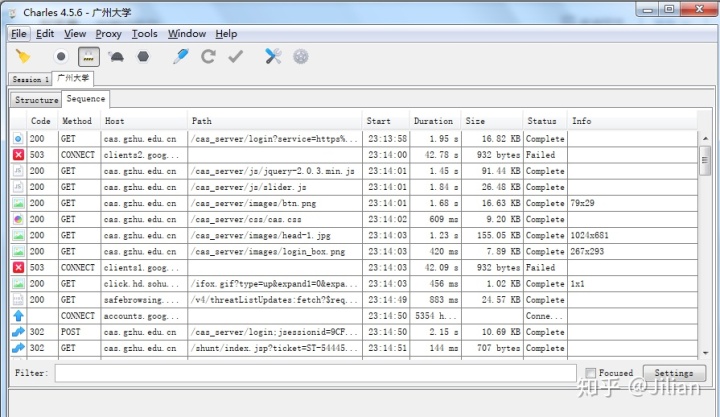720x417 pixels.
Task: Click the blue upload arrow icon for accounts.goog
Action: [x=18, y=316]
